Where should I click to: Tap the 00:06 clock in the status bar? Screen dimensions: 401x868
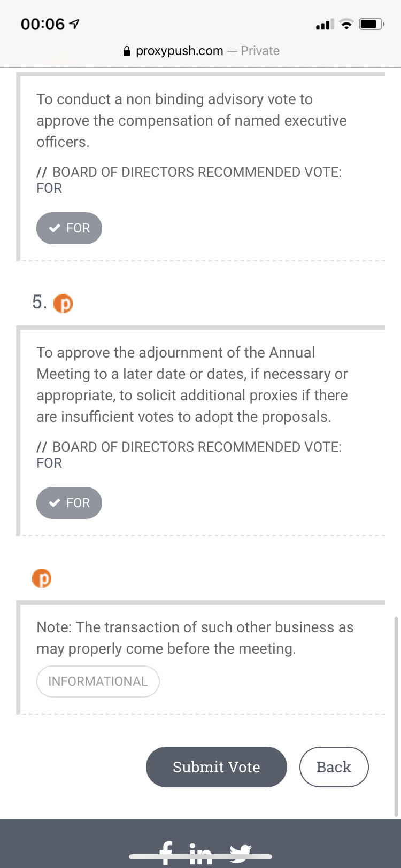point(43,24)
